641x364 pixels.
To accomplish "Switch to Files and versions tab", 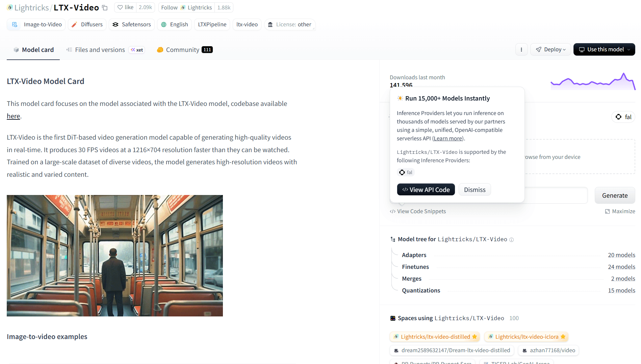I will coord(100,50).
